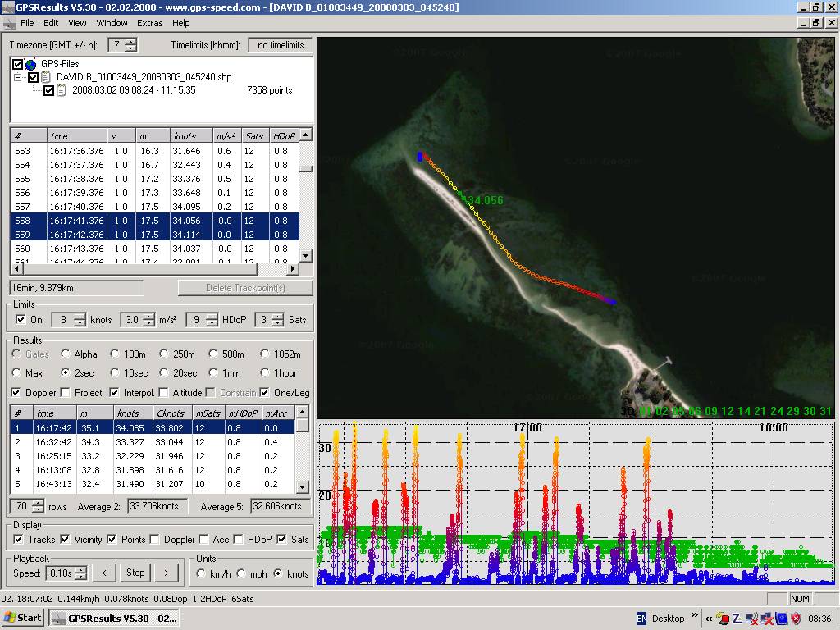Click the wireless network tray icon
The width and height of the screenshot is (840, 630).
point(751,619)
